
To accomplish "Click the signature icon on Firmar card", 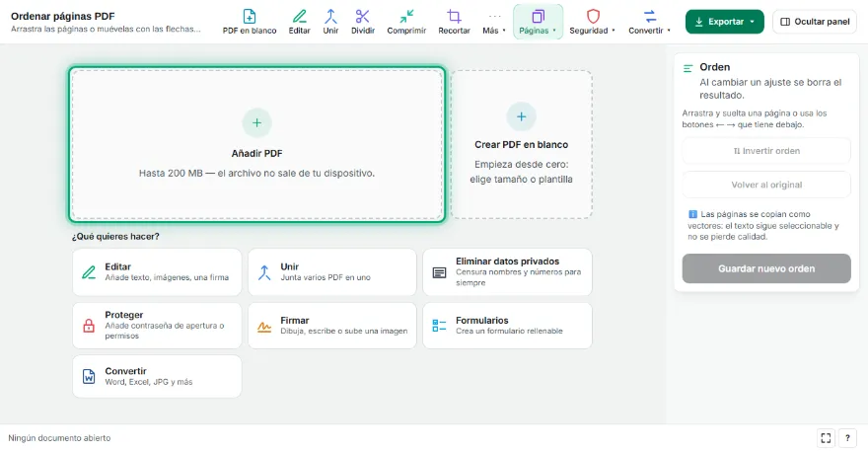I will tap(264, 327).
